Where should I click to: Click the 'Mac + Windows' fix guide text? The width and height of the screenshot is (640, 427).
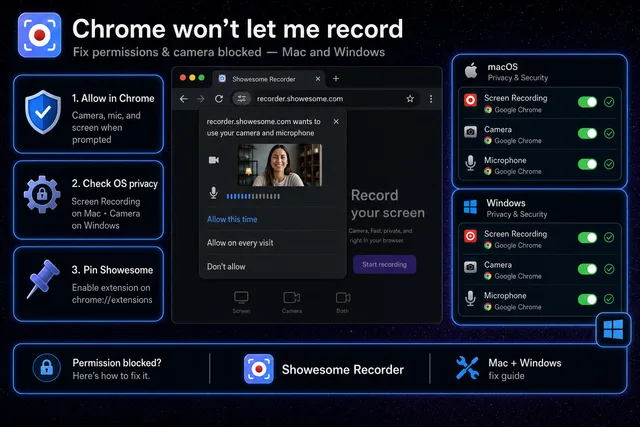coord(524,363)
